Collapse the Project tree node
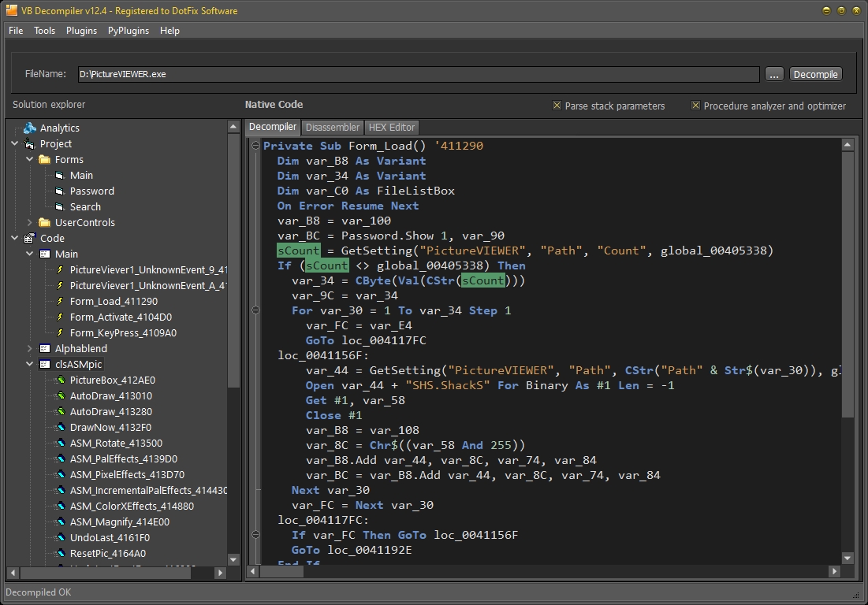The width and height of the screenshot is (868, 605). [14, 143]
